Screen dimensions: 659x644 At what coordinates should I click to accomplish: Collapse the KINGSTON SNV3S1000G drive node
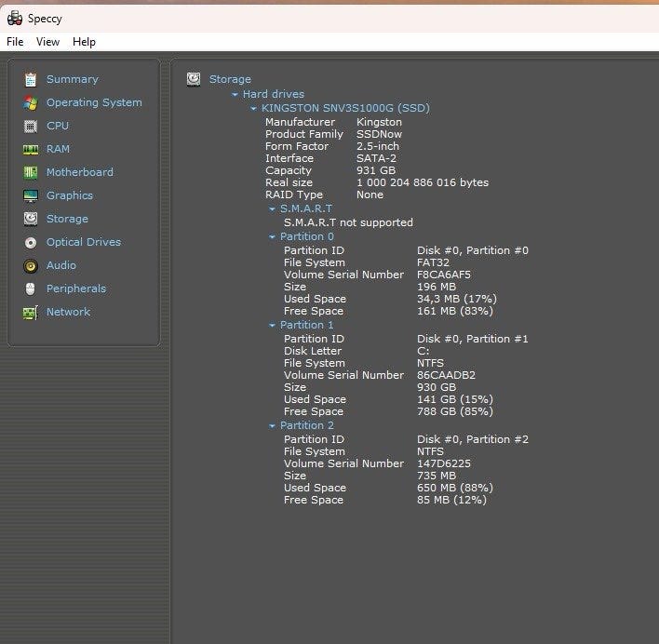tap(253, 109)
